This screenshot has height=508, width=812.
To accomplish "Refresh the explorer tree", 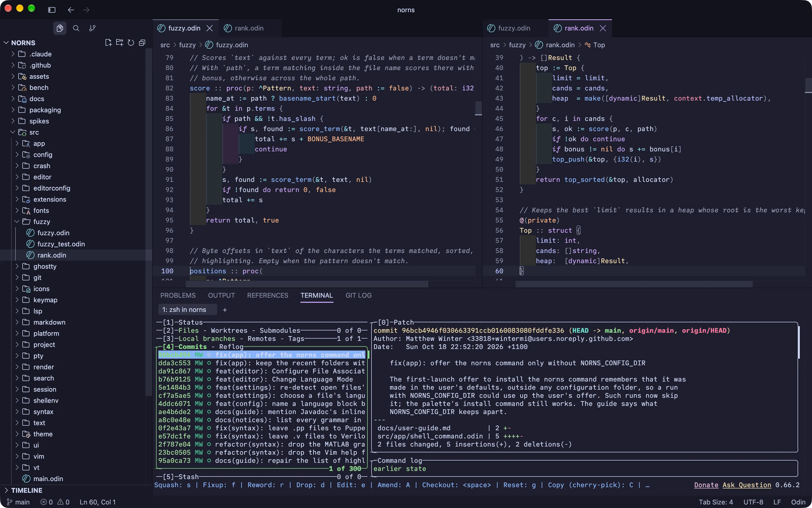I will coord(131,43).
